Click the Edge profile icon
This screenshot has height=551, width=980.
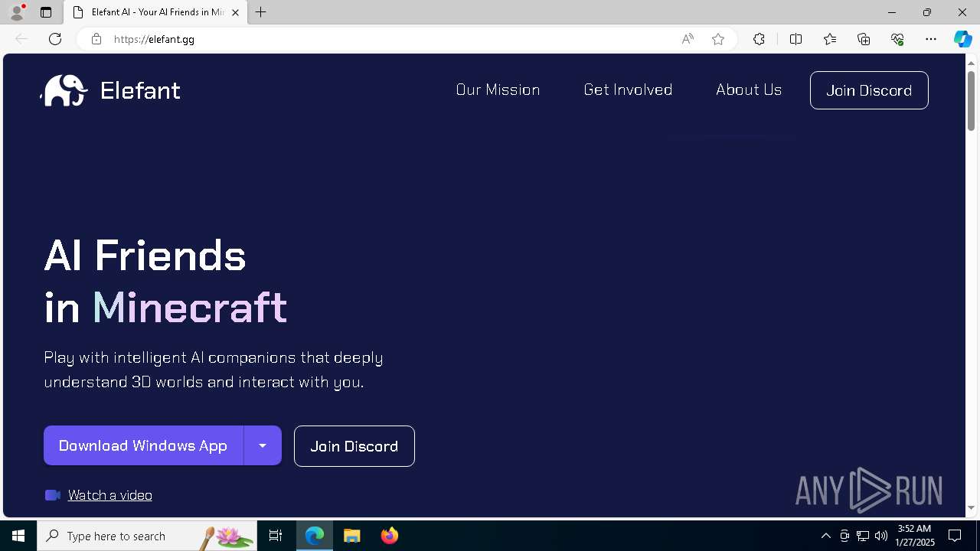point(17,12)
